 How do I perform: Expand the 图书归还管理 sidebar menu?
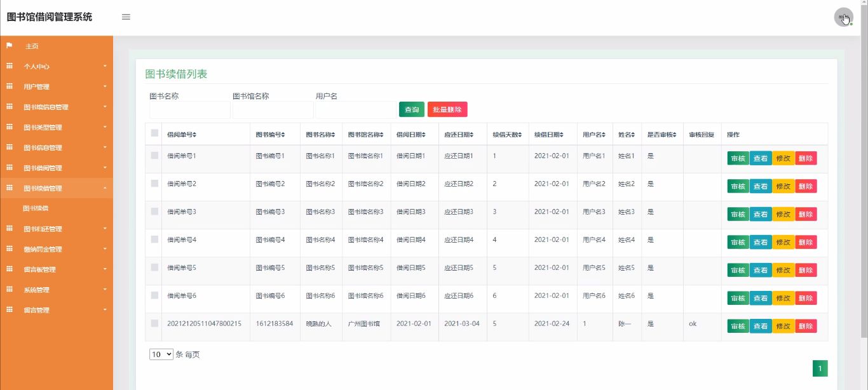(x=57, y=229)
